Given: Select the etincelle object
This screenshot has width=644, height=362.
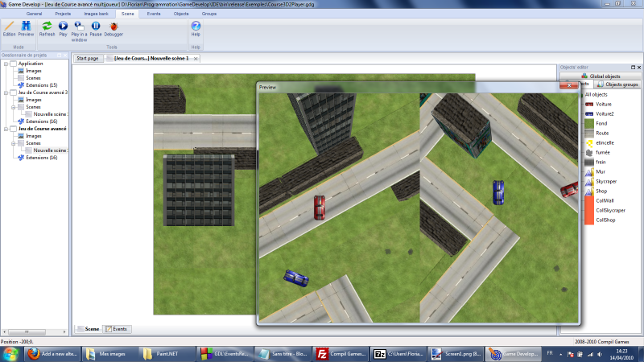Looking at the screenshot, I should (x=605, y=143).
